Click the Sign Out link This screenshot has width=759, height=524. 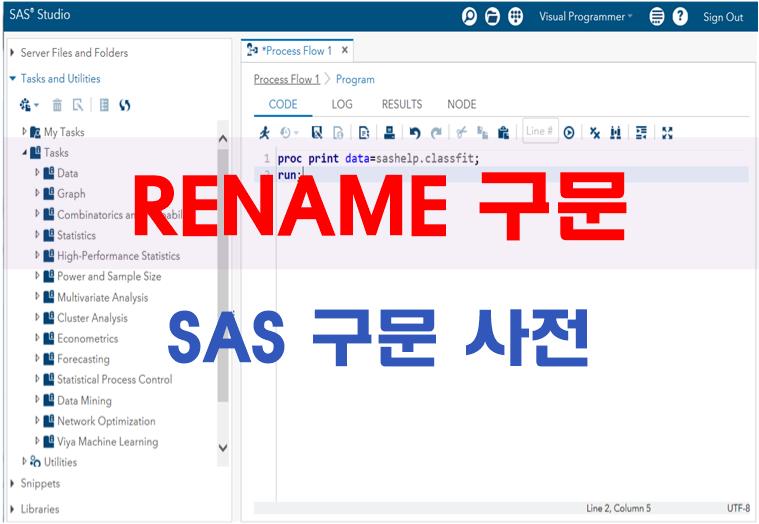click(723, 17)
